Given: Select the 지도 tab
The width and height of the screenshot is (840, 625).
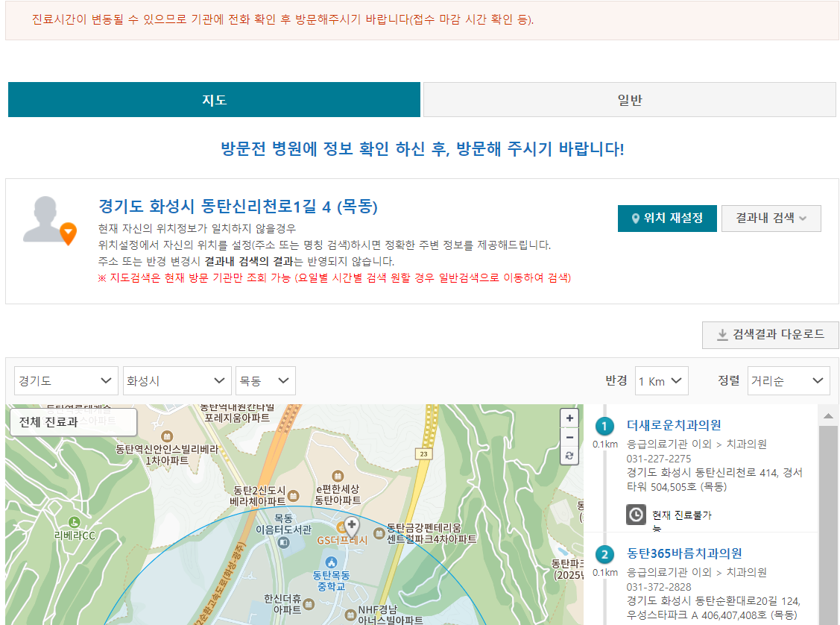Looking at the screenshot, I should coord(214,100).
